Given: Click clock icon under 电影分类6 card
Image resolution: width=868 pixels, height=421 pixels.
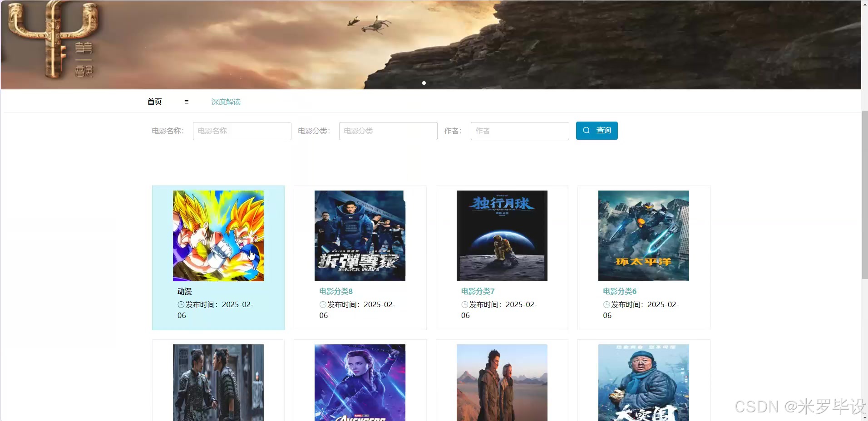Looking at the screenshot, I should 607,304.
